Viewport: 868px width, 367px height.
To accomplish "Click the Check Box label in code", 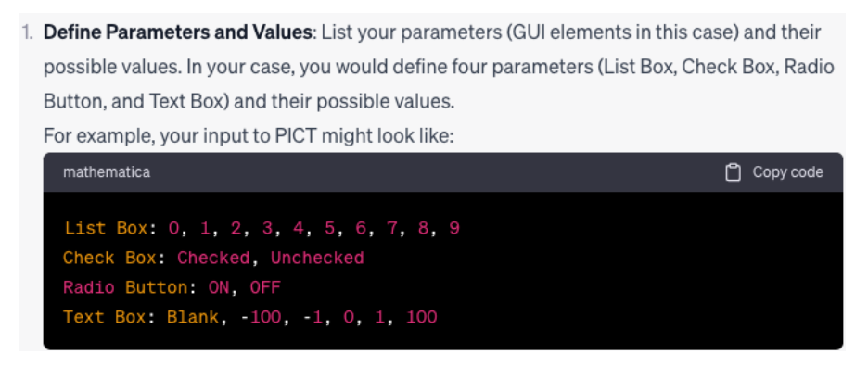I will [x=110, y=258].
